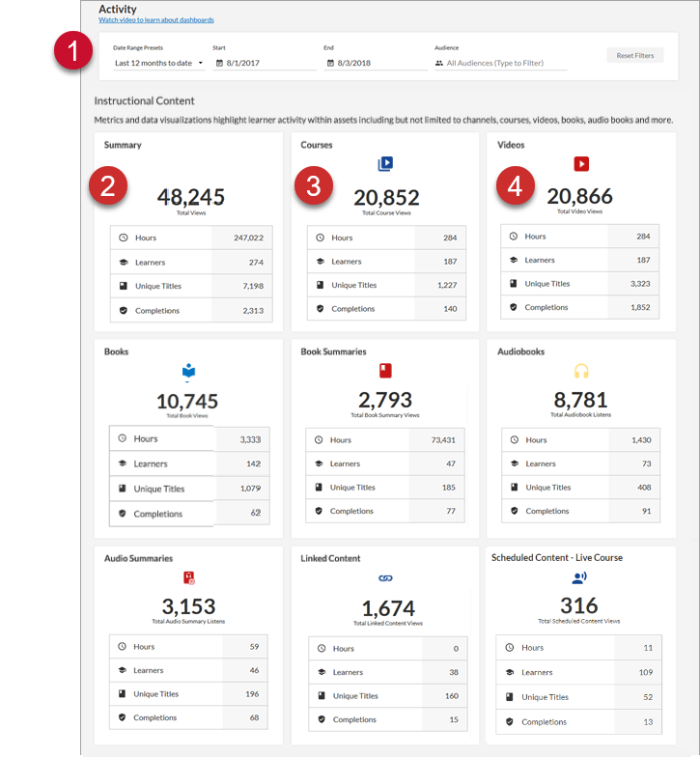The height and width of the screenshot is (757, 700).
Task: Click the Courses Unique Titles value 1,227
Action: (447, 285)
